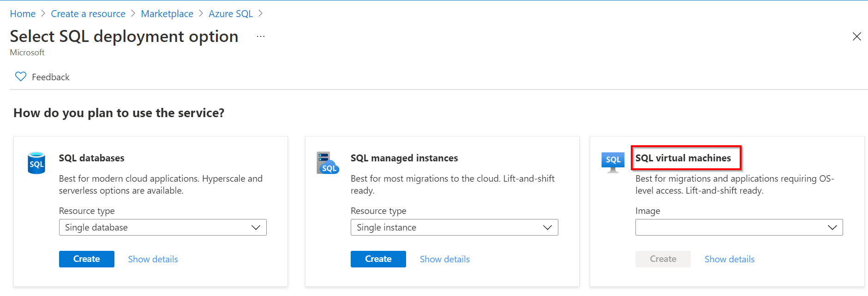868x296 pixels.
Task: Click 'Best for modern cloud applications' description
Action: (x=161, y=184)
